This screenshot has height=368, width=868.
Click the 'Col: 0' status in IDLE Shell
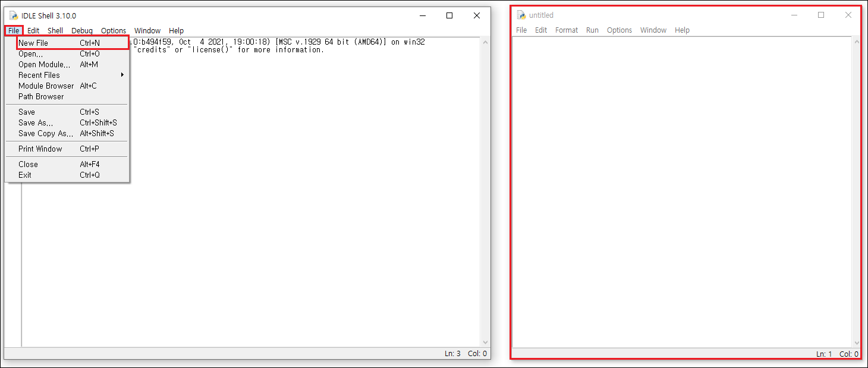click(477, 353)
